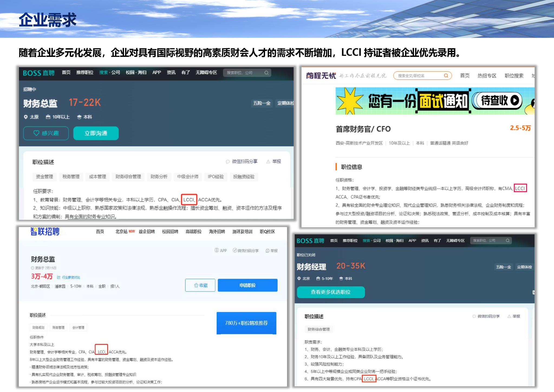Click the orange search icon in 前程无忧 search box
This screenshot has height=392, width=554.
coord(446,76)
